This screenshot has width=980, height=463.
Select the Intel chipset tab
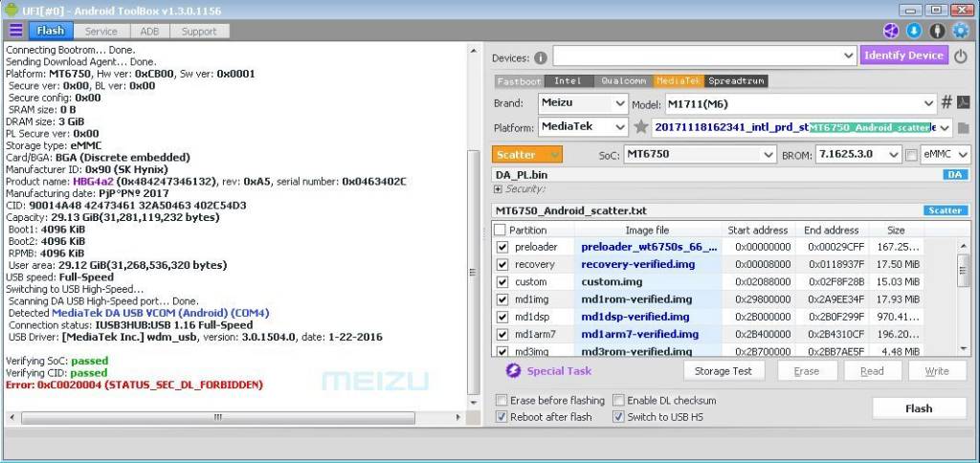point(568,81)
